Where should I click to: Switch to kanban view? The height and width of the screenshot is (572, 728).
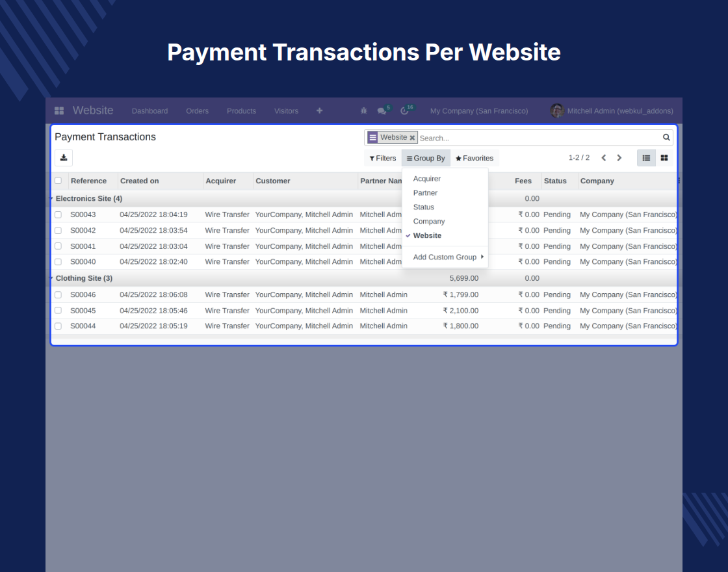tap(664, 158)
